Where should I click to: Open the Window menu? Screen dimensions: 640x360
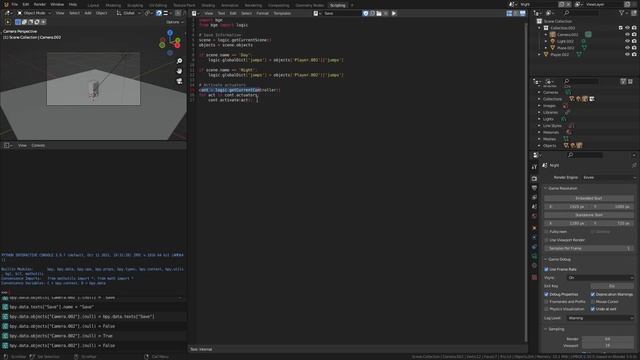[57, 4]
